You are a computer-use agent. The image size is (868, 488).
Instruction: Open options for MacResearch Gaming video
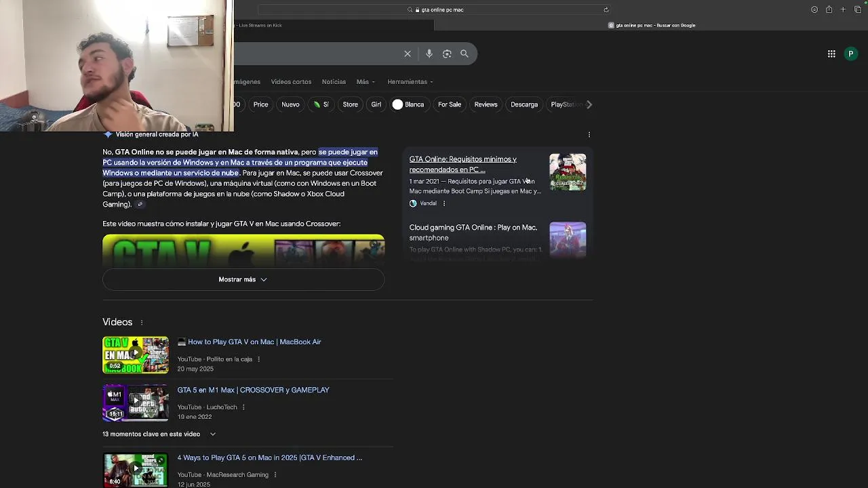pyautogui.click(x=275, y=475)
